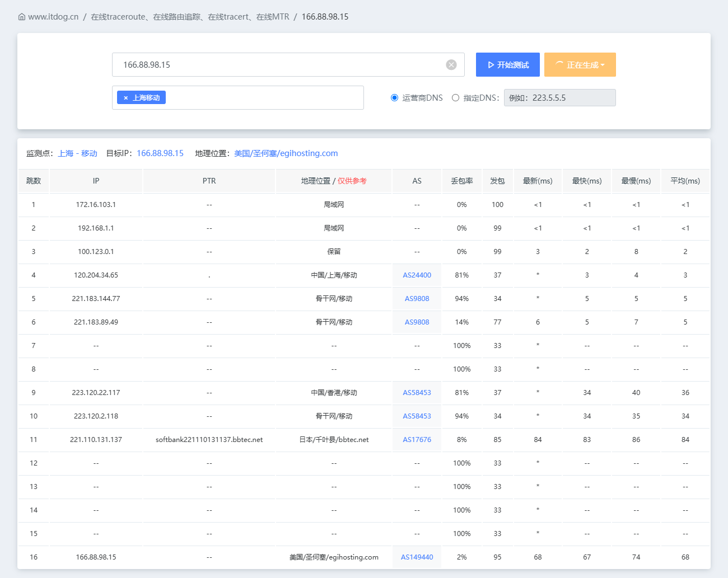Viewport: 728px width, 578px height.
Task: Click the 最新(ms) column header
Action: point(538,181)
